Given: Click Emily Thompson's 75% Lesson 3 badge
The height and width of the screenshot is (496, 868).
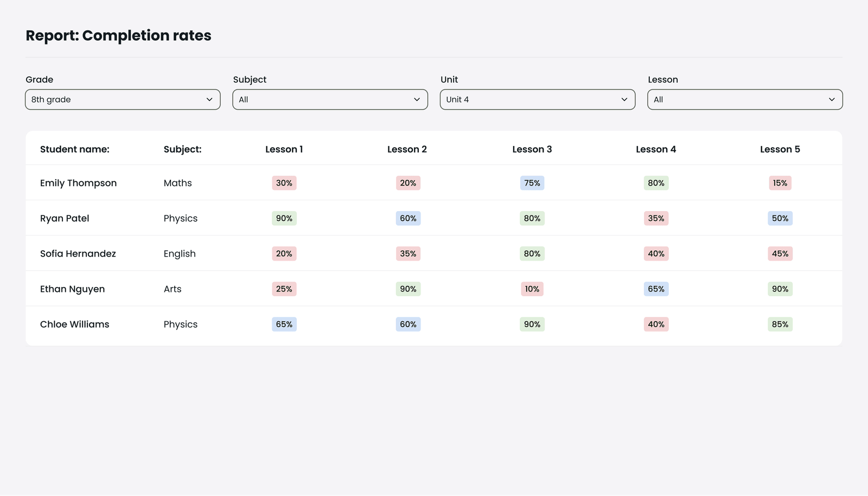Looking at the screenshot, I should [x=532, y=183].
